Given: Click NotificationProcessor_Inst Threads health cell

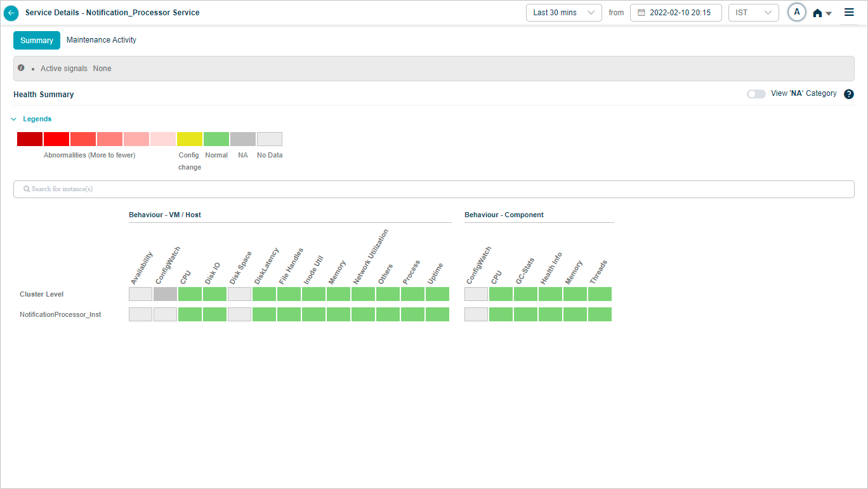Looking at the screenshot, I should (600, 314).
